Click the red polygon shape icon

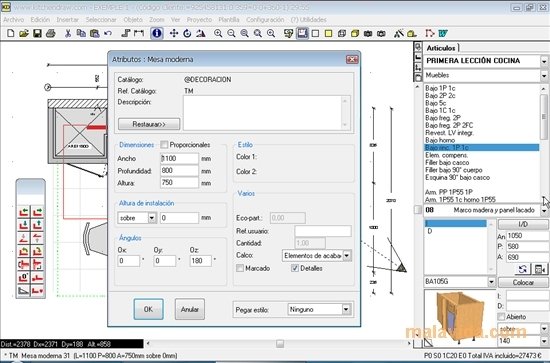click(x=430, y=34)
